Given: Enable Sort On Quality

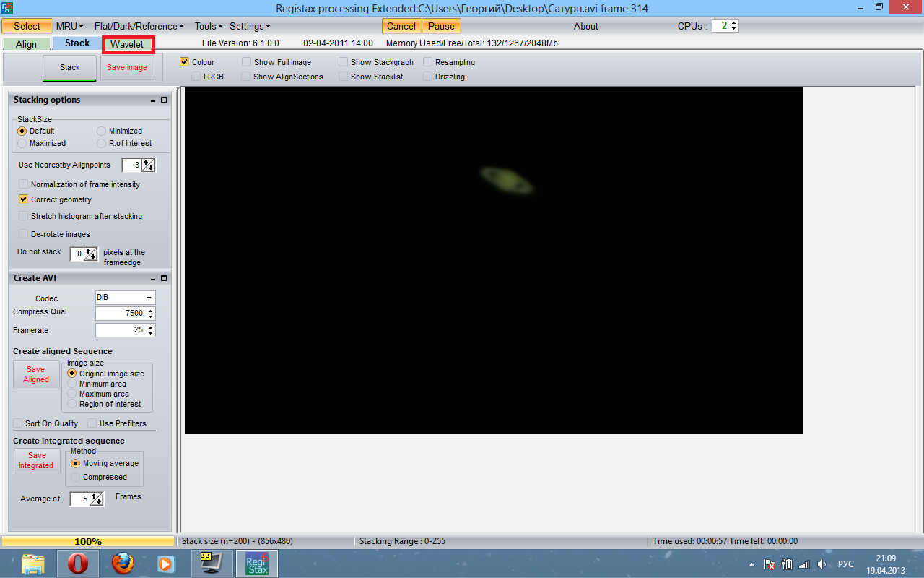Looking at the screenshot, I should pos(18,423).
